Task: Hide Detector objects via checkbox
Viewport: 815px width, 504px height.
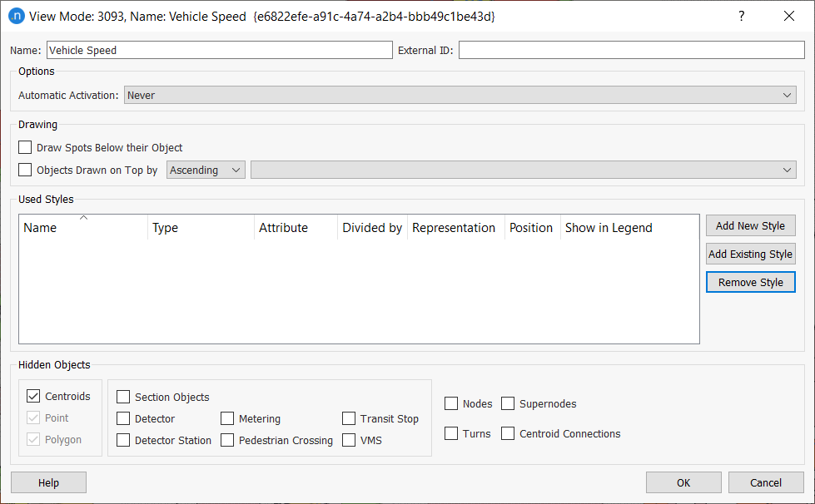Action: tap(123, 419)
